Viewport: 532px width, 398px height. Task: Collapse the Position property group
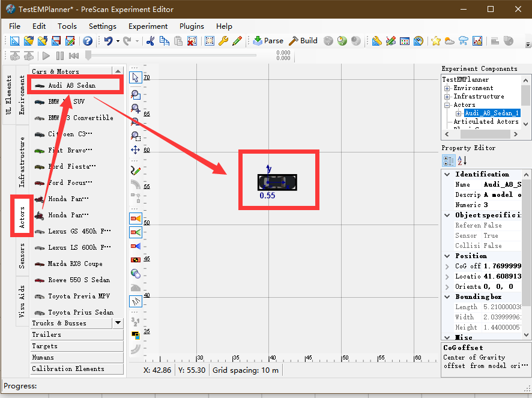447,256
